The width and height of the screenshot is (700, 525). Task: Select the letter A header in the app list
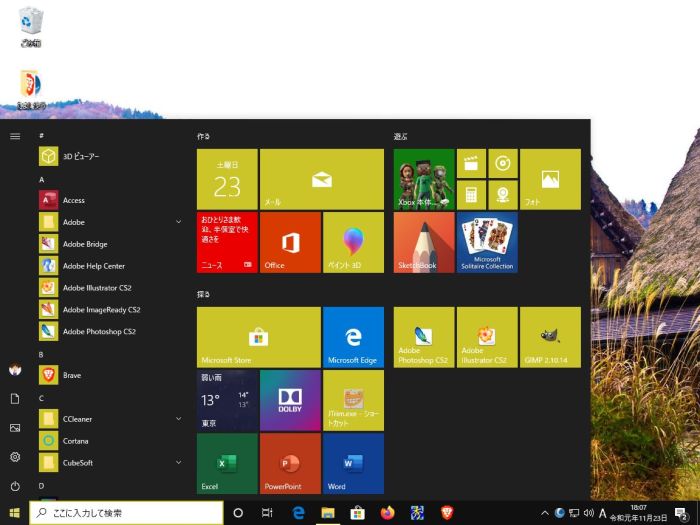click(x=42, y=179)
